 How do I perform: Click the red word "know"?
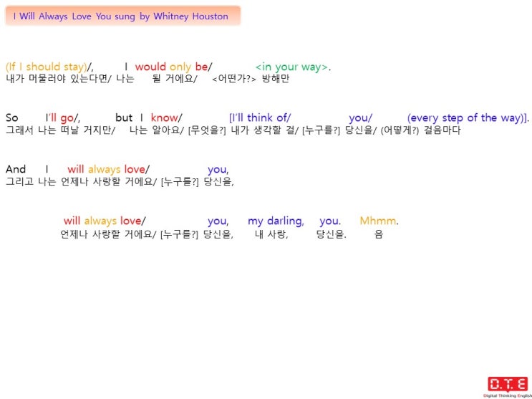pyautogui.click(x=164, y=117)
